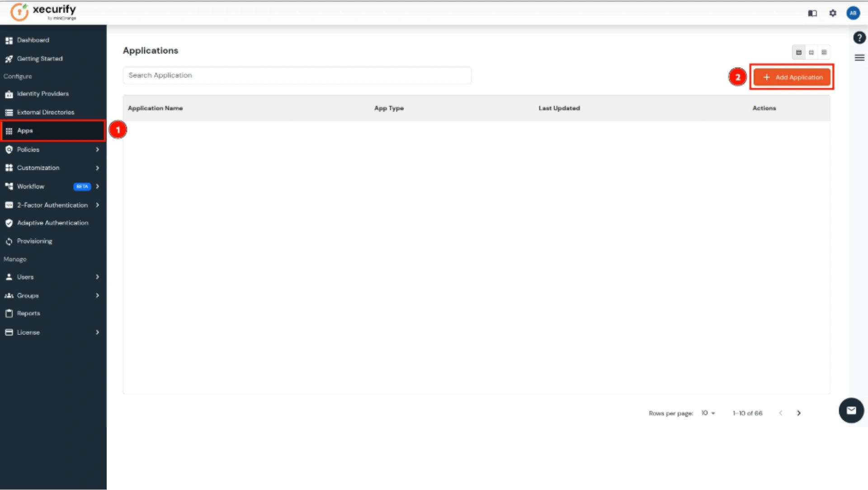The image size is (868, 490).
Task: Select the compact table view toggle
Action: tap(799, 52)
